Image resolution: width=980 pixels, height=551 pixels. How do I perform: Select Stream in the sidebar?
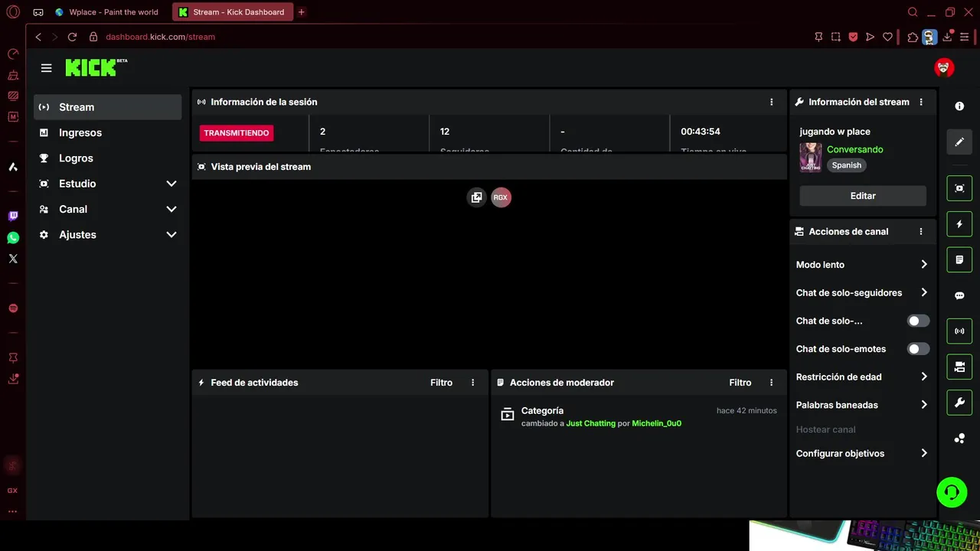click(108, 107)
